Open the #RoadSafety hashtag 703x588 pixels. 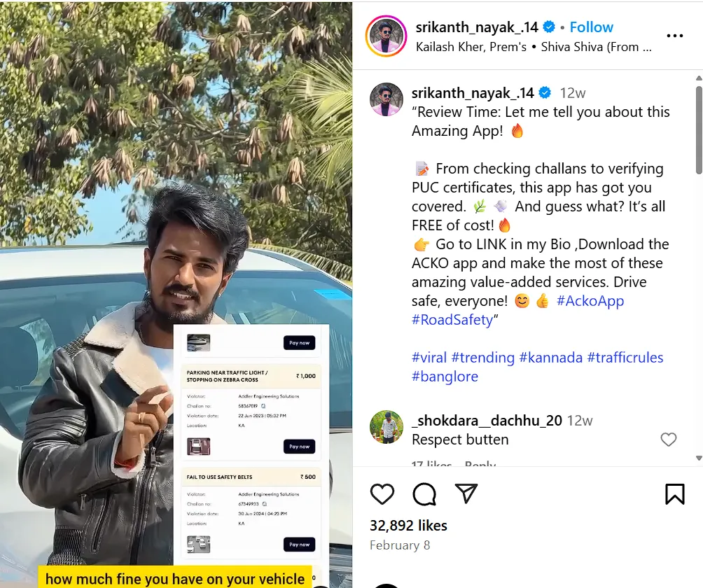(x=452, y=319)
